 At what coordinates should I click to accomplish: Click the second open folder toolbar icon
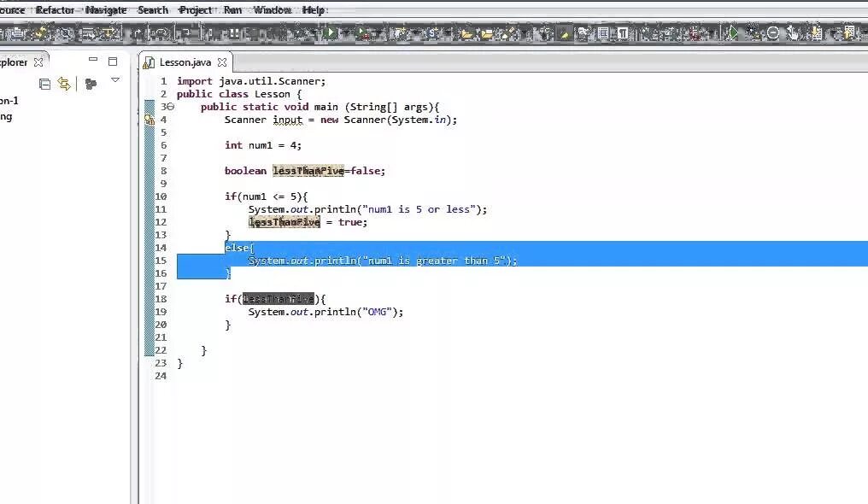tap(487, 34)
